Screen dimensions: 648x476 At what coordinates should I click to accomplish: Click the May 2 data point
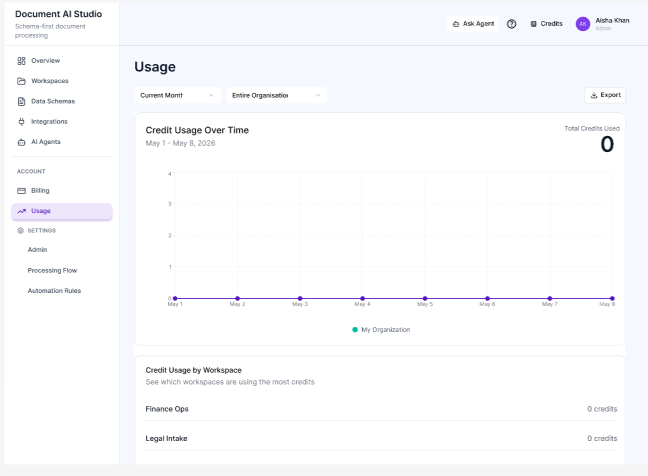click(x=238, y=298)
